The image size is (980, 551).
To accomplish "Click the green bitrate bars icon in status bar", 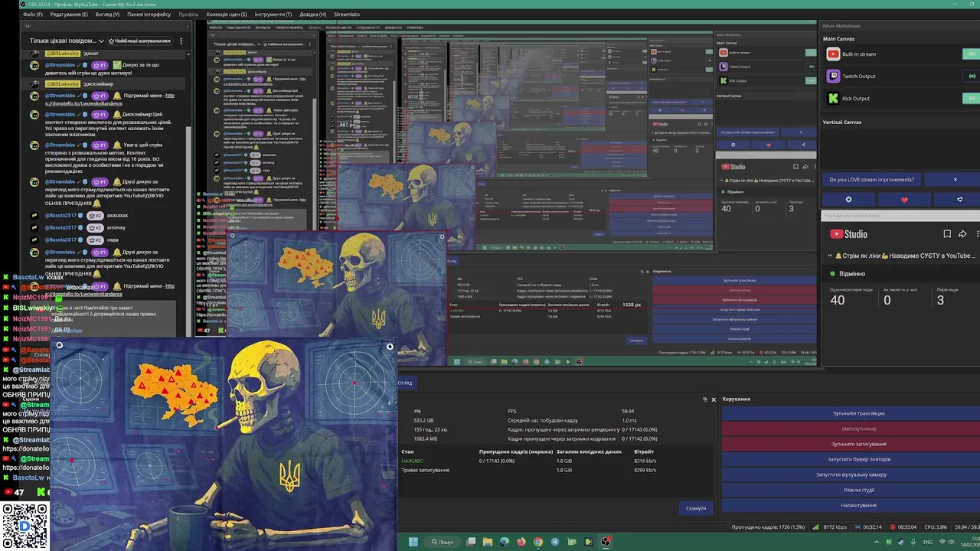I will [x=815, y=527].
